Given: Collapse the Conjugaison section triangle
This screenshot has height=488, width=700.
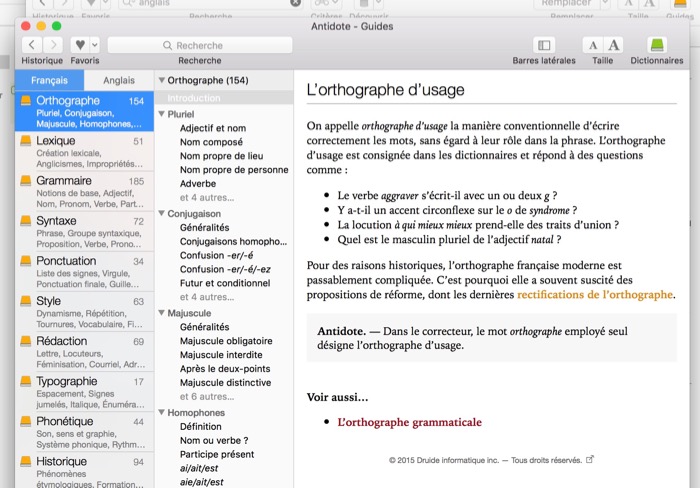Looking at the screenshot, I should point(162,214).
